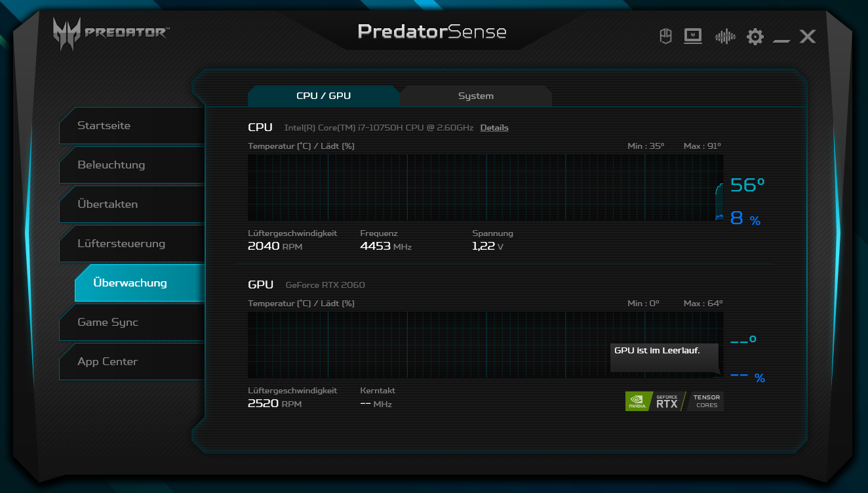
Task: Click the GPU temperature '--°' readout
Action: (743, 341)
